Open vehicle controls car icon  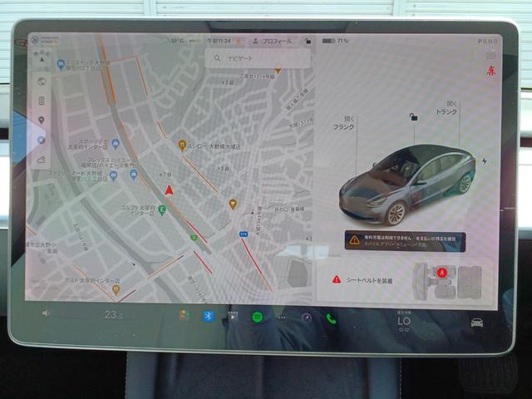(476, 323)
